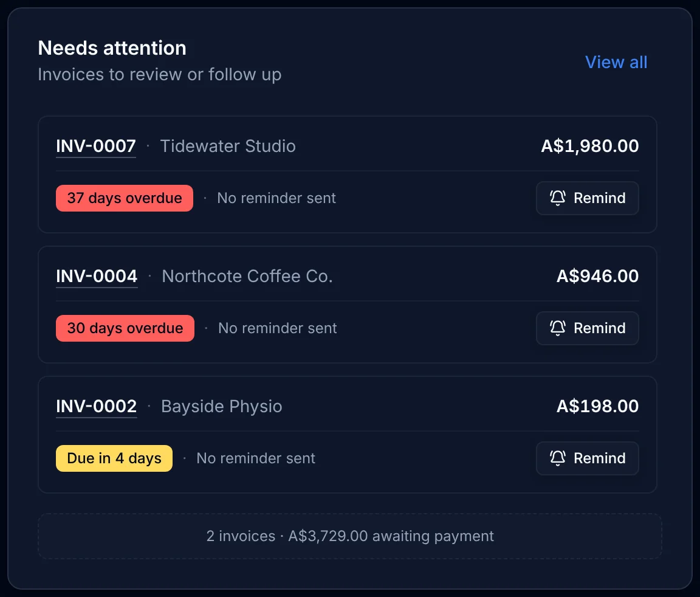The width and height of the screenshot is (700, 597).
Task: Click the Invoices to review or follow up subtitle
Action: tap(159, 74)
